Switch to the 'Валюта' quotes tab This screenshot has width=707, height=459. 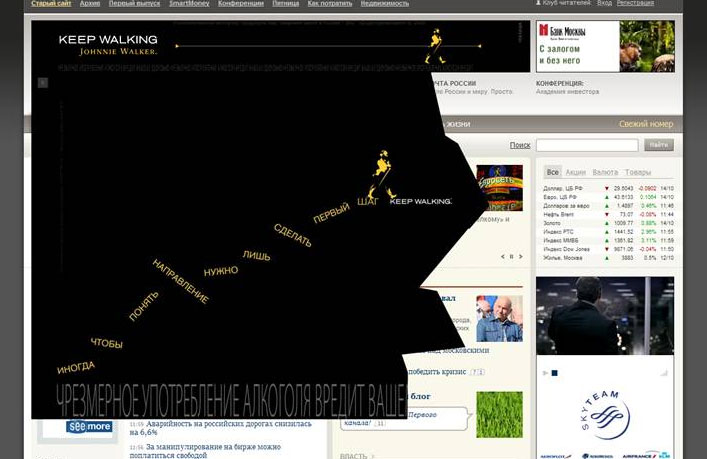pyautogui.click(x=605, y=172)
